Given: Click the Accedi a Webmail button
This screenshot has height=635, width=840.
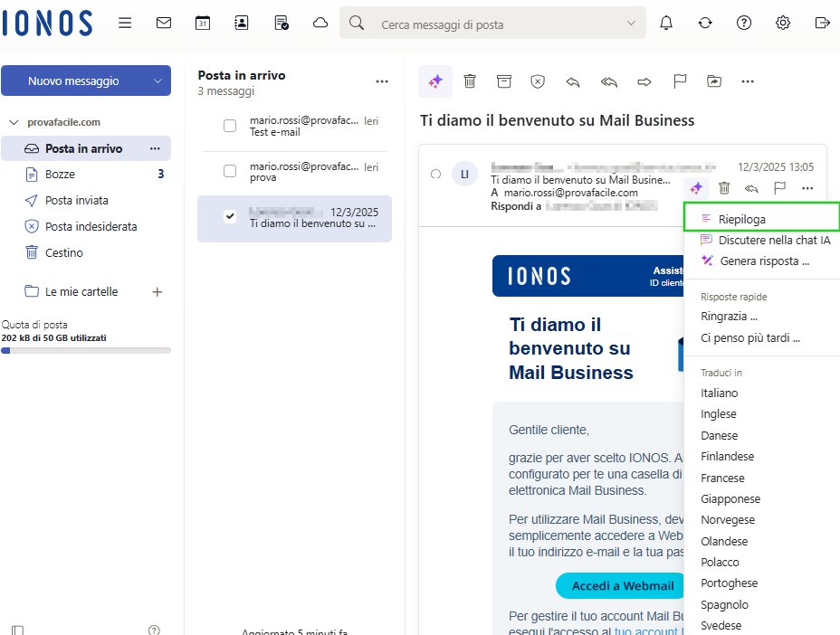Looking at the screenshot, I should [x=623, y=585].
